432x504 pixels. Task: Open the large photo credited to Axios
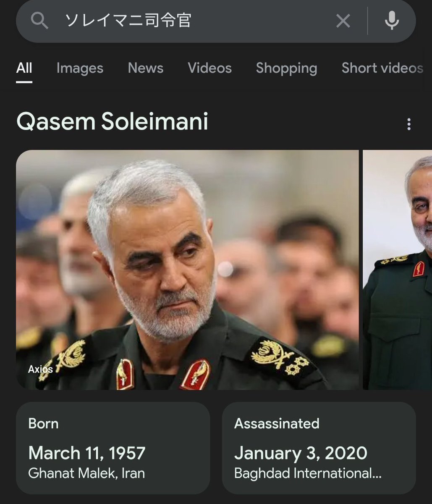(187, 270)
